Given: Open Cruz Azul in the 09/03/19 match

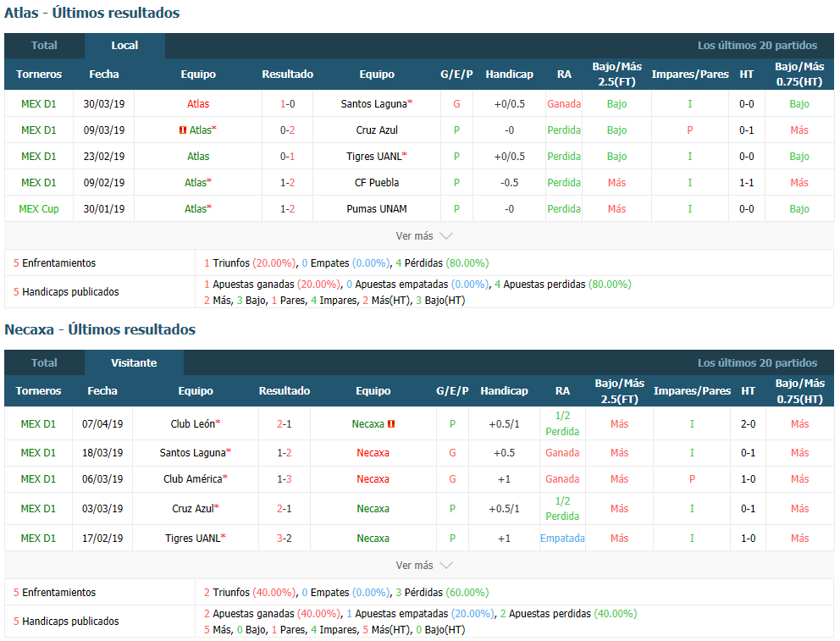Looking at the screenshot, I should 377,130.
